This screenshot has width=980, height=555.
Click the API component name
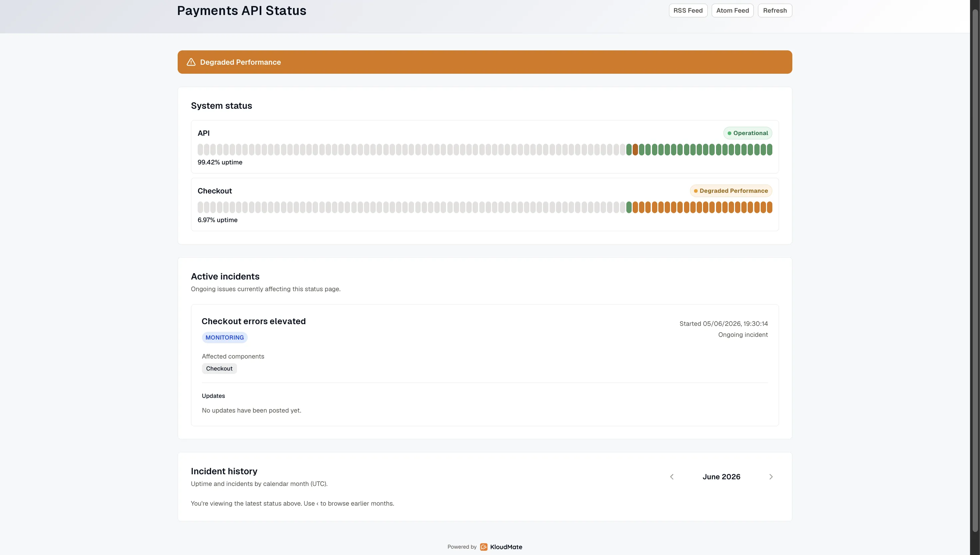(203, 133)
